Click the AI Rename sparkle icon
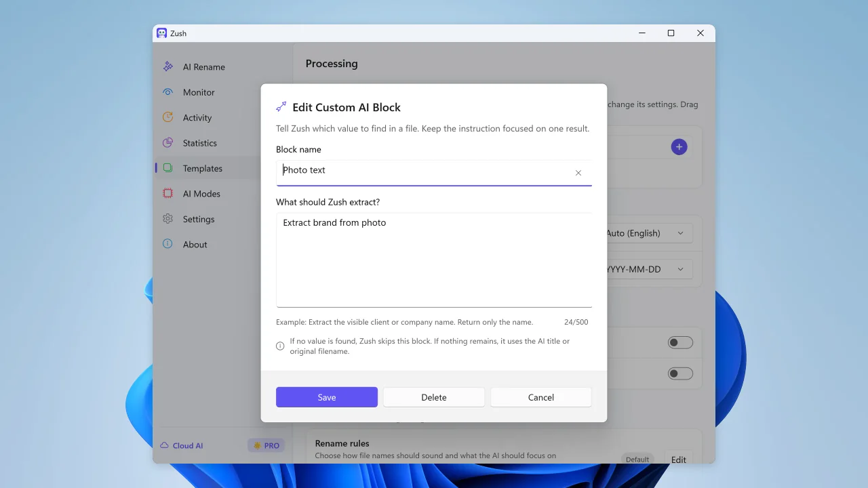This screenshot has width=868, height=488. point(167,66)
